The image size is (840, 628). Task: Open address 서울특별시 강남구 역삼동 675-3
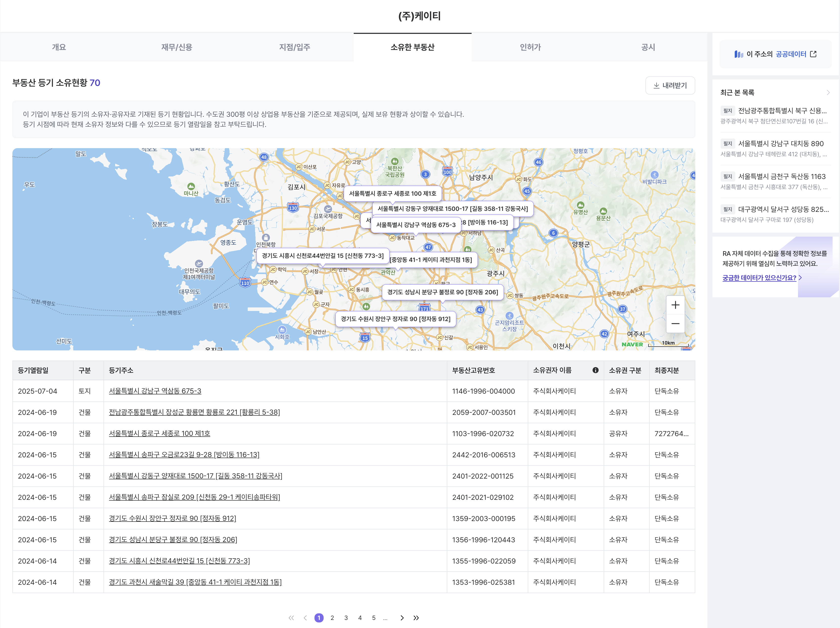click(x=155, y=391)
